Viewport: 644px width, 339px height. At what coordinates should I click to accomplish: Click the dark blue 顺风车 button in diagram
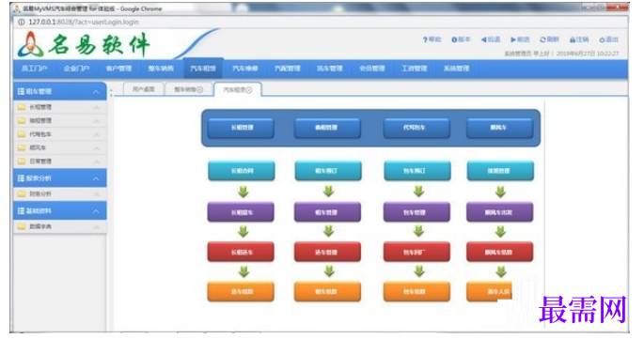coord(500,128)
